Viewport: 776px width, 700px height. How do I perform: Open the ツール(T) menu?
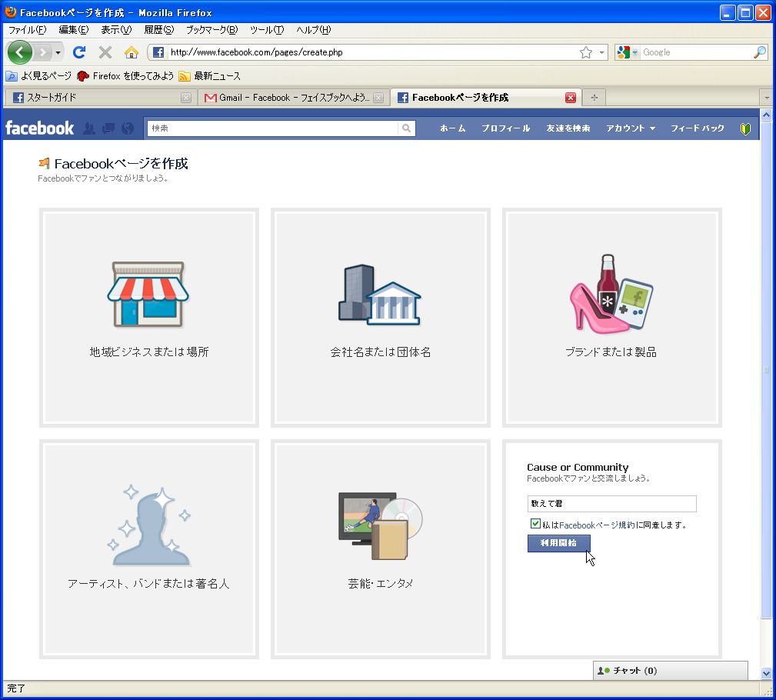267,30
